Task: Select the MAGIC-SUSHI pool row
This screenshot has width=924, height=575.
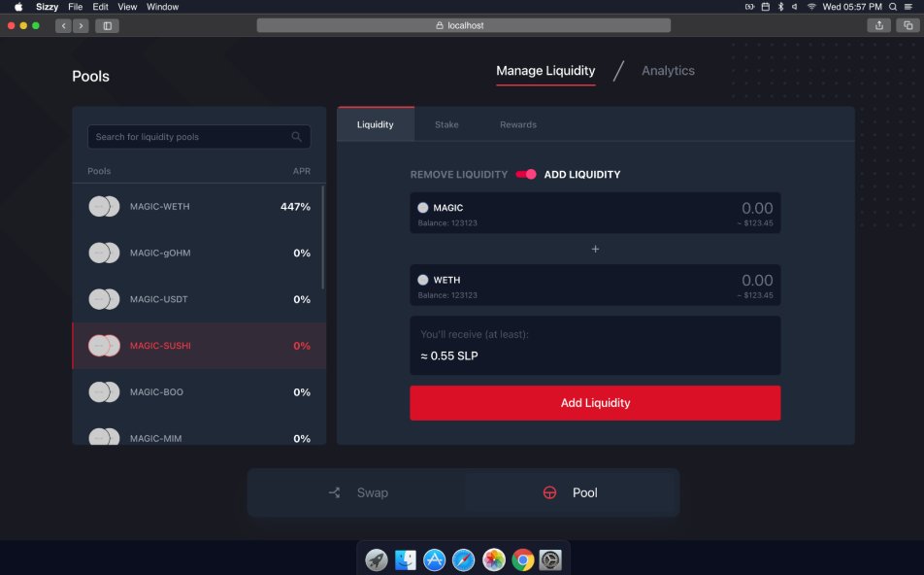Action: pos(199,346)
